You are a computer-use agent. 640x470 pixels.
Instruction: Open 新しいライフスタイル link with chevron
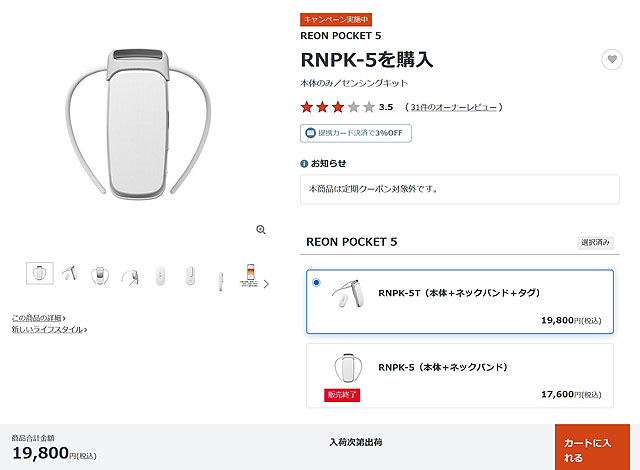tap(49, 329)
